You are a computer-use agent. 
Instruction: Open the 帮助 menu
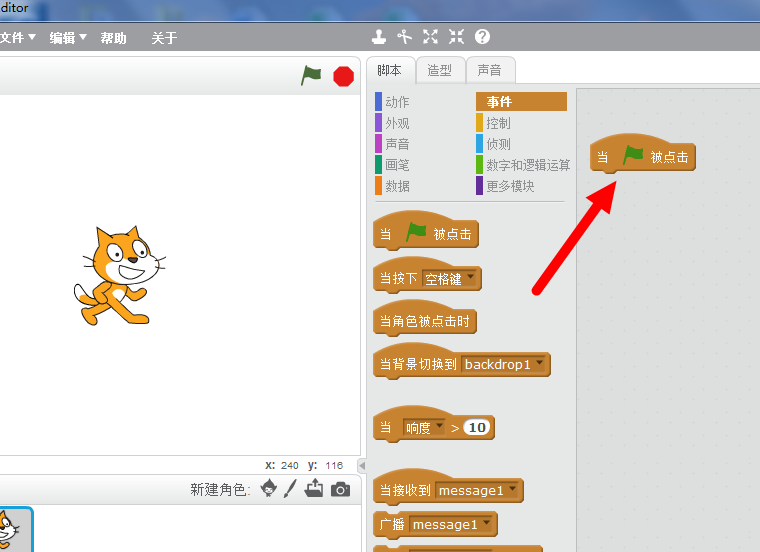click(x=113, y=38)
